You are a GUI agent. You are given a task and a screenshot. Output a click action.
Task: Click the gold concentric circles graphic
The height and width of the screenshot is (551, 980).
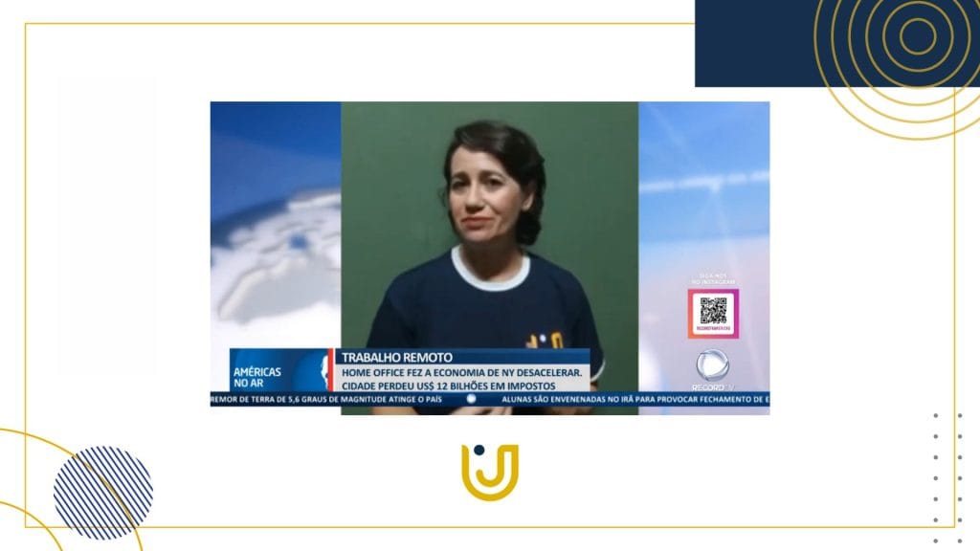(x=917, y=38)
